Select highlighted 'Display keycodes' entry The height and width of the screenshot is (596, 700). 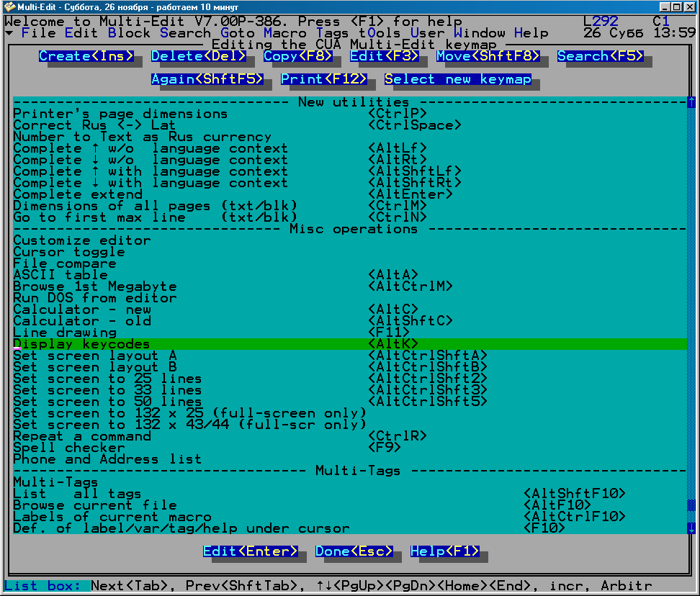[350, 344]
